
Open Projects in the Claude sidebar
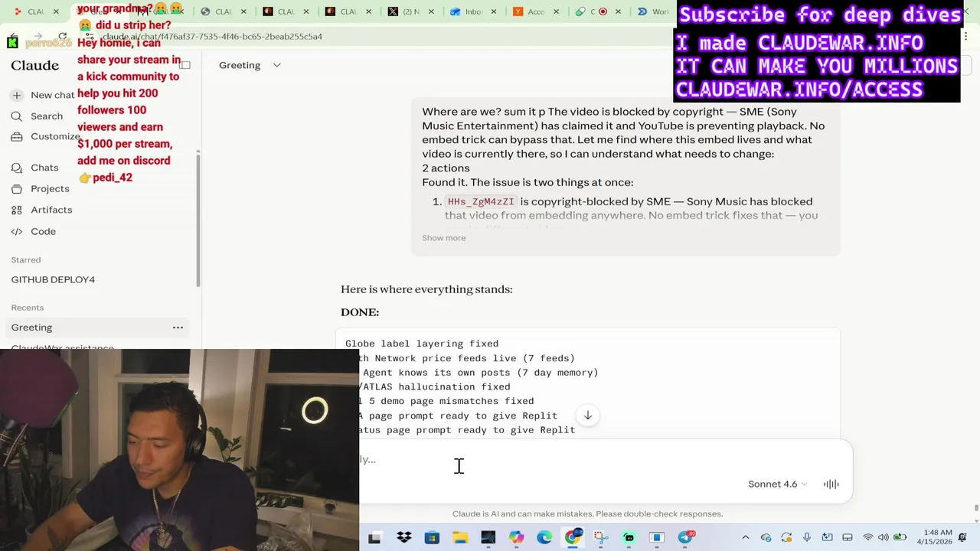tap(40, 188)
